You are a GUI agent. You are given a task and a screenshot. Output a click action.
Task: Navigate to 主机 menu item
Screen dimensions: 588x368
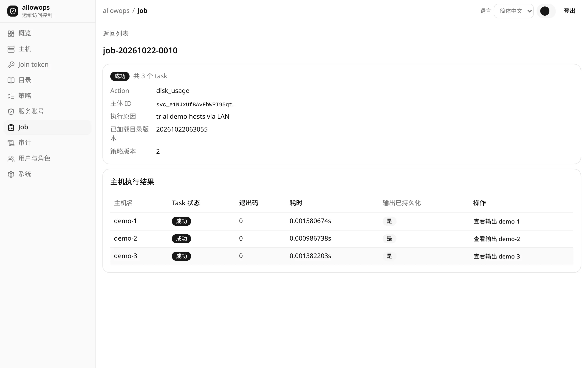(47, 49)
